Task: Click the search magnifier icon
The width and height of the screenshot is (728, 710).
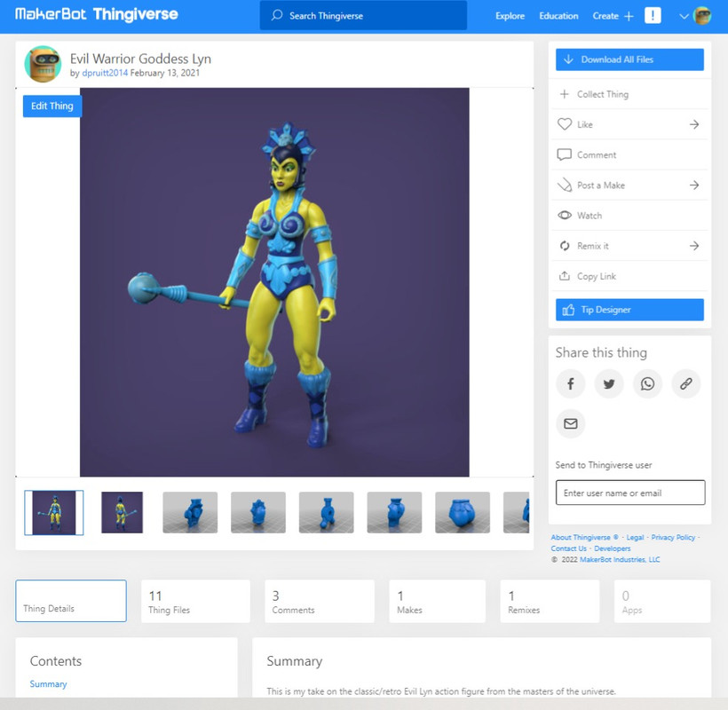Action: [277, 15]
